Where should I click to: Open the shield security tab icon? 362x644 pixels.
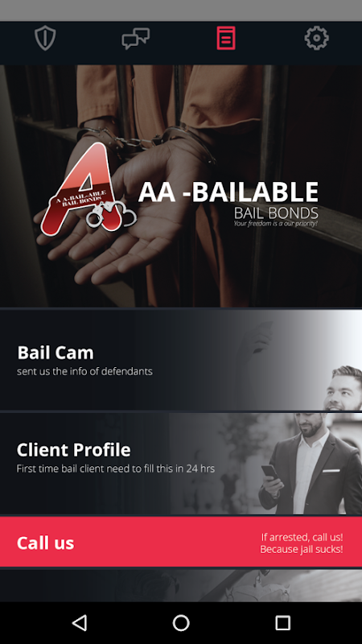coord(45,38)
